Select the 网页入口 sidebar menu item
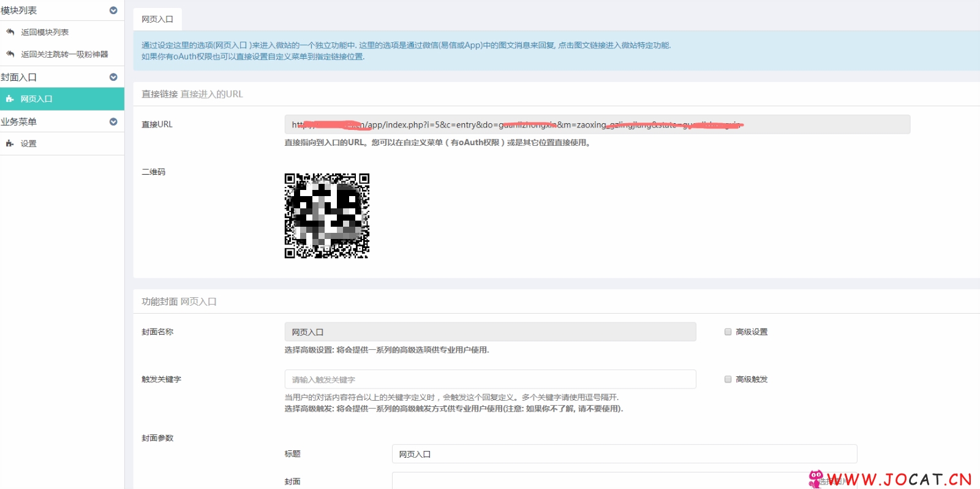Screen dimensions: 980x489 62,99
